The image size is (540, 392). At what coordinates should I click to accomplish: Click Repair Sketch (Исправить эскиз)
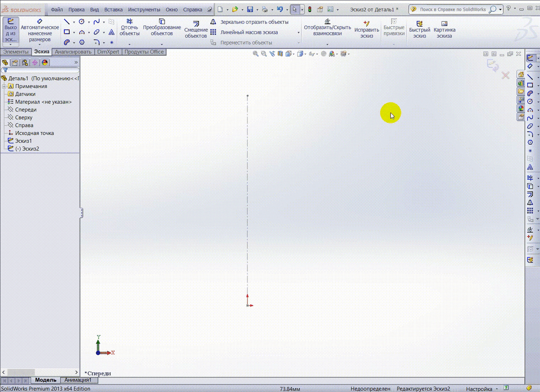point(367,30)
